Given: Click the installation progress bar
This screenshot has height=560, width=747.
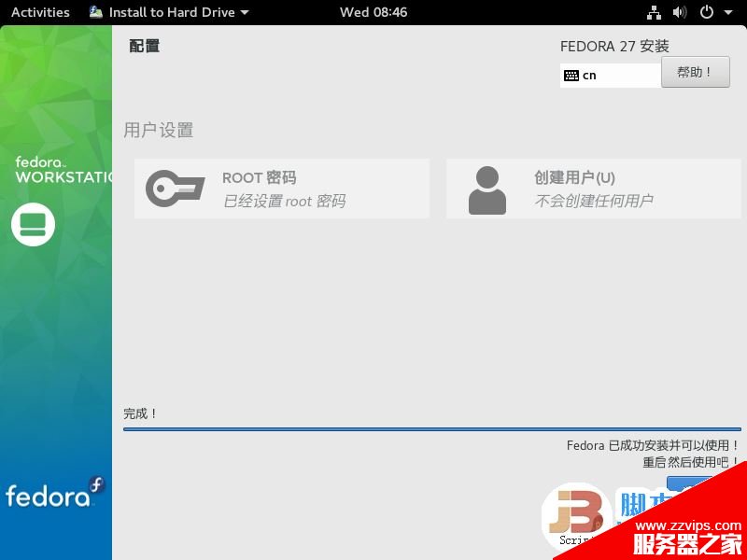Looking at the screenshot, I should 432,429.
